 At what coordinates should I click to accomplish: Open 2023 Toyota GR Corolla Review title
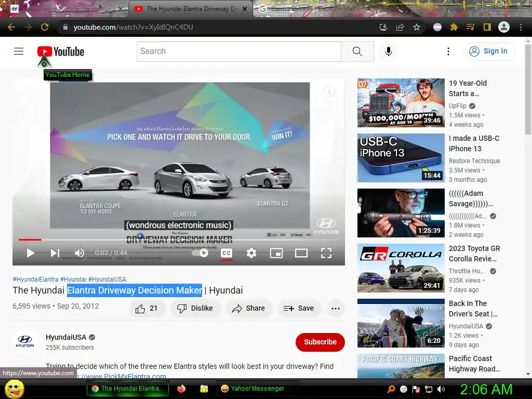tap(474, 254)
